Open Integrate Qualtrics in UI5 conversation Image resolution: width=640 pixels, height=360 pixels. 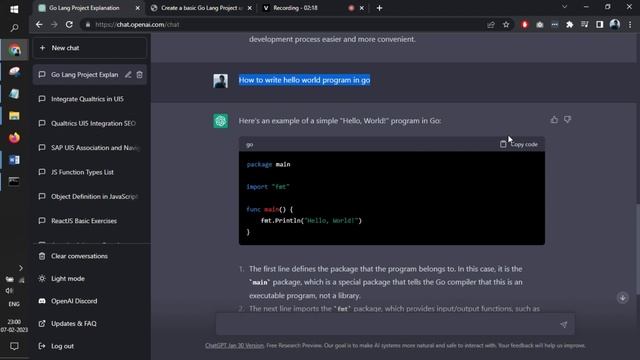click(x=89, y=99)
